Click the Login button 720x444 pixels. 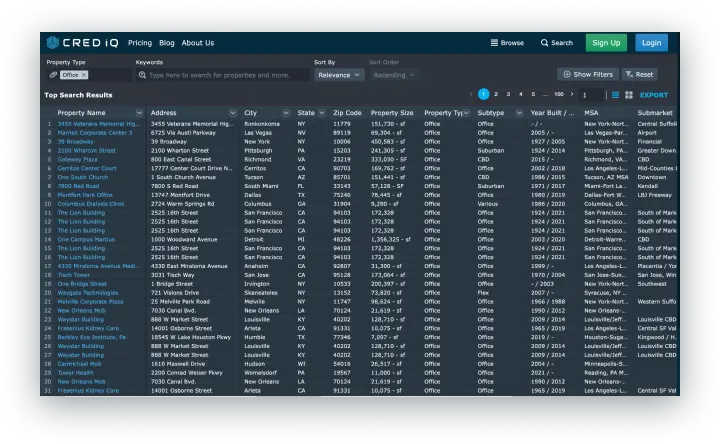point(652,43)
